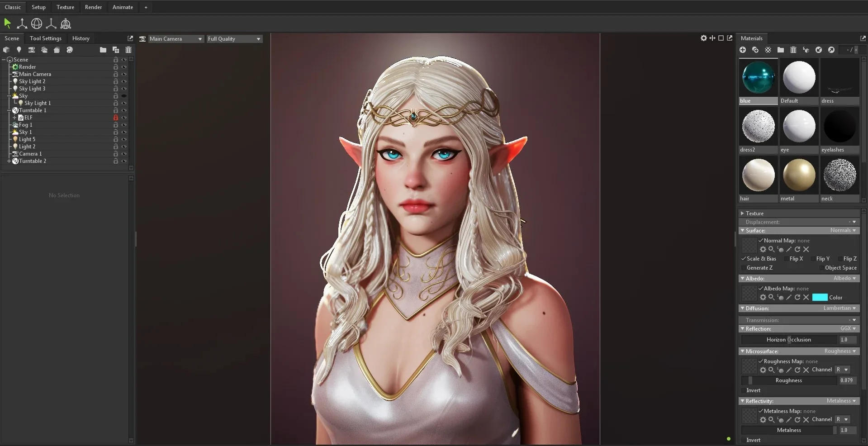
Task: Add a new mesh object (cube icon)
Action: [6, 50]
